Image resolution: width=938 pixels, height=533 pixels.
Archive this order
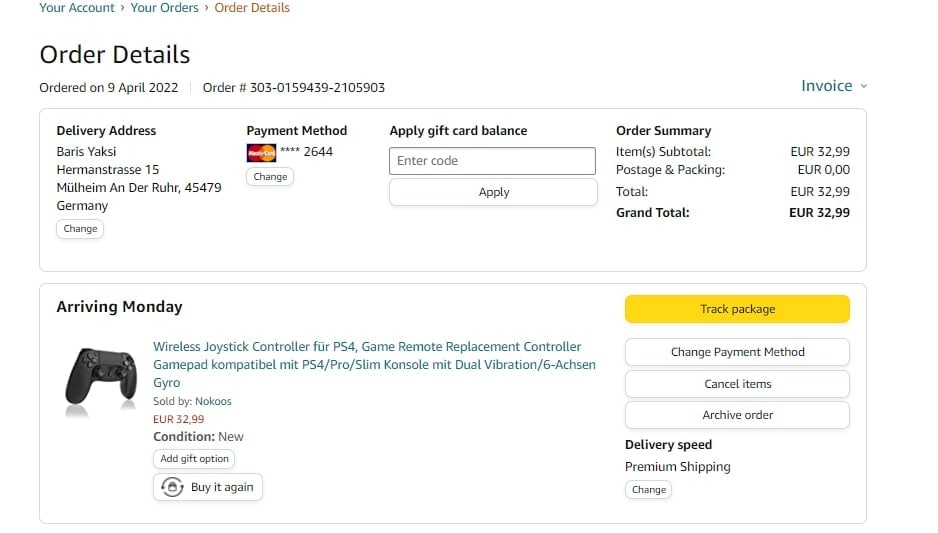tap(737, 415)
